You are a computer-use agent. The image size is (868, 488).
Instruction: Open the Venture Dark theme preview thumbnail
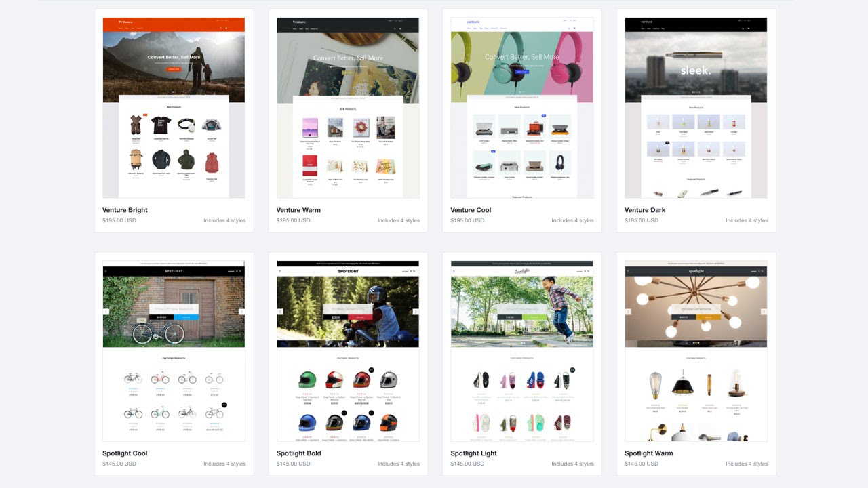pos(696,108)
